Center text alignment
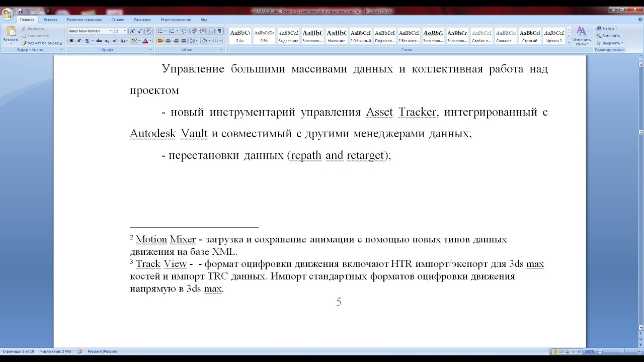The height and width of the screenshot is (362, 644). [168, 41]
